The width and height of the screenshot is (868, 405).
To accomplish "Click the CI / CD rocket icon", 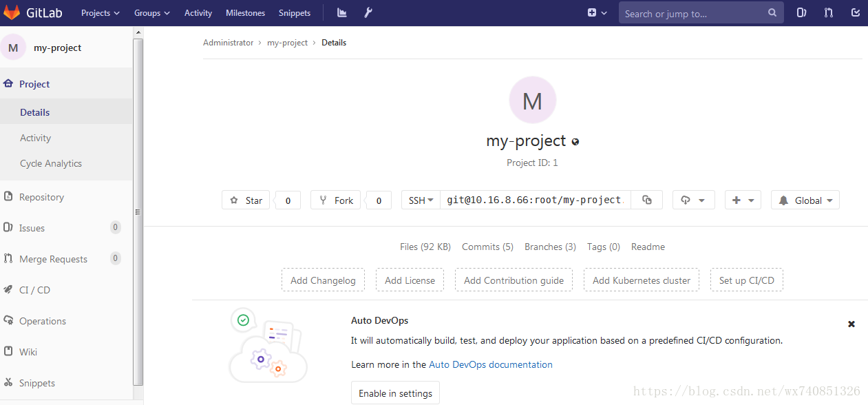I will (x=8, y=289).
